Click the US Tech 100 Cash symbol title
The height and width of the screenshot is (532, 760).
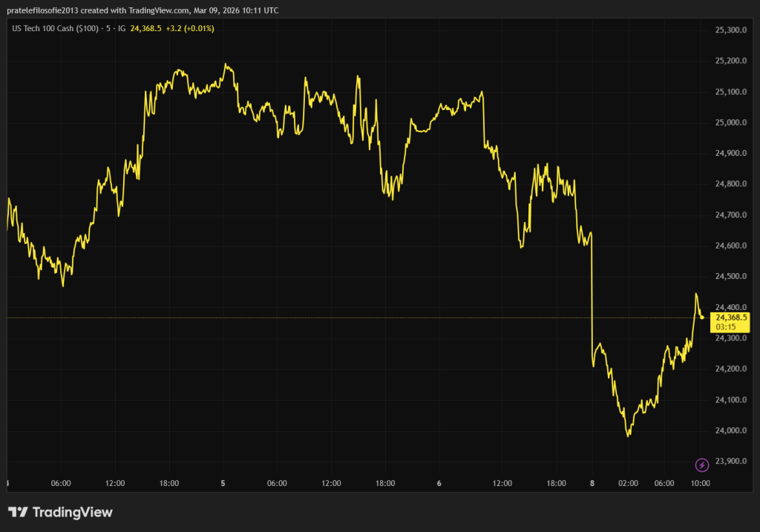coord(65,28)
